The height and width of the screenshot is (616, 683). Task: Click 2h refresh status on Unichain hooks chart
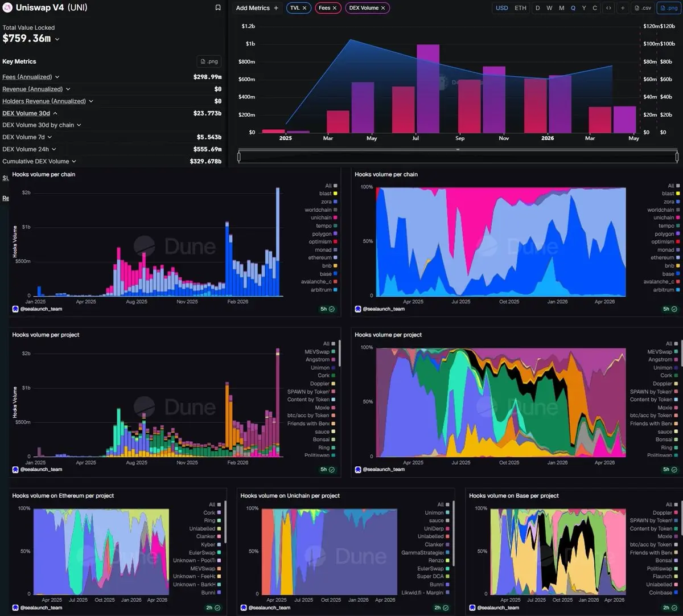442,608
